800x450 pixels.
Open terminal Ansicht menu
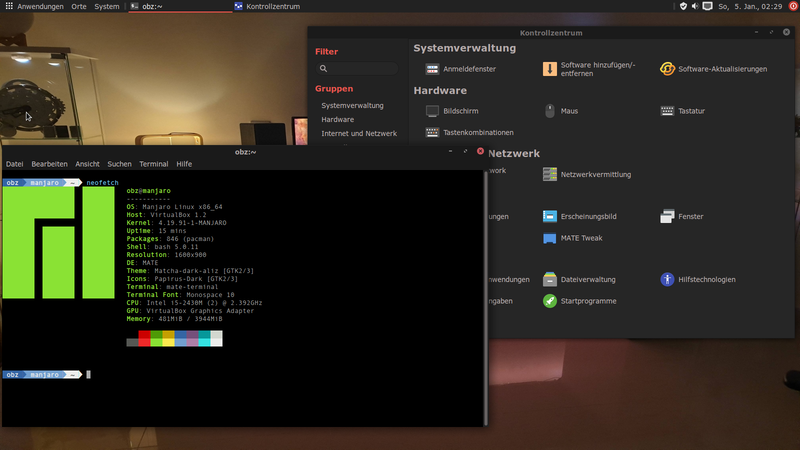click(x=87, y=164)
